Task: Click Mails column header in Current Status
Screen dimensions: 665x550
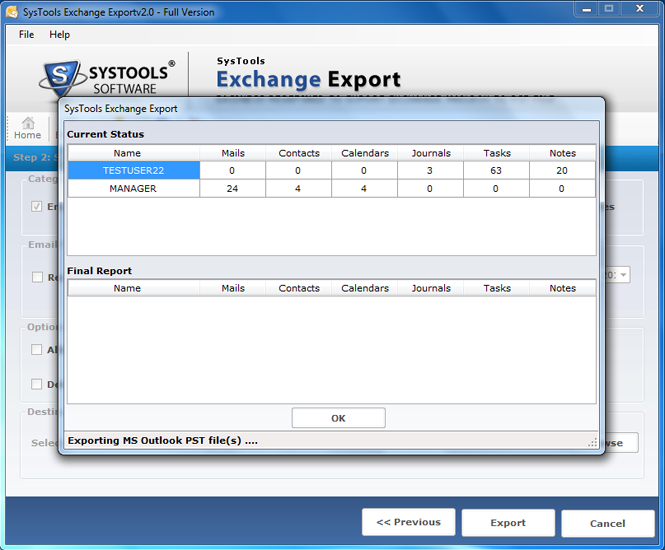Action: 233,153
